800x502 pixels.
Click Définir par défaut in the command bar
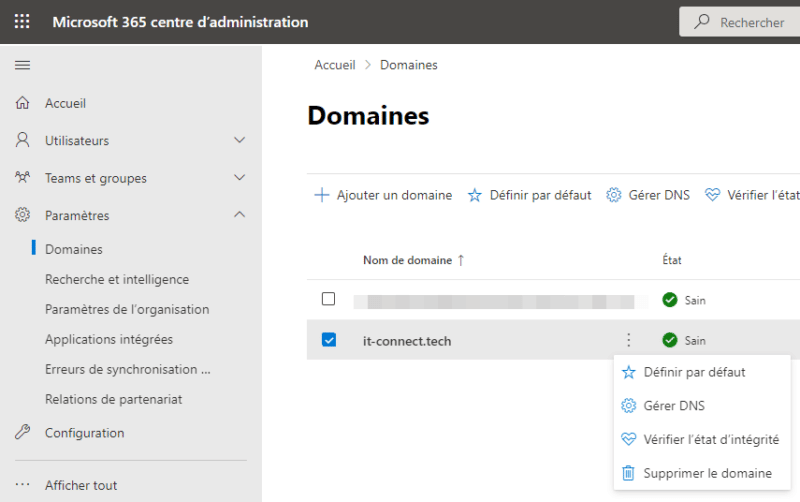530,195
